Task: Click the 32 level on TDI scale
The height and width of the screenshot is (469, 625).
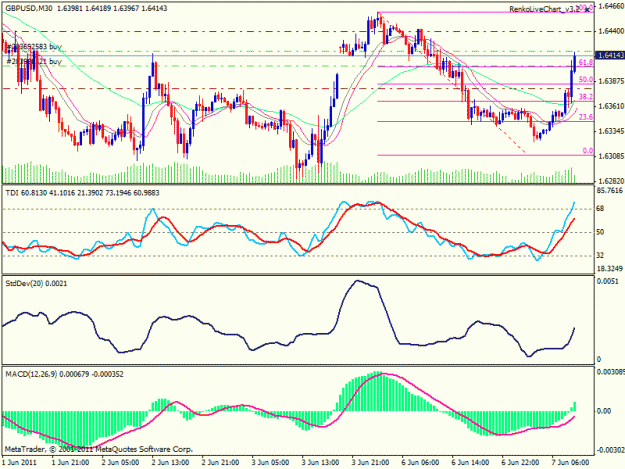Action: tap(600, 255)
